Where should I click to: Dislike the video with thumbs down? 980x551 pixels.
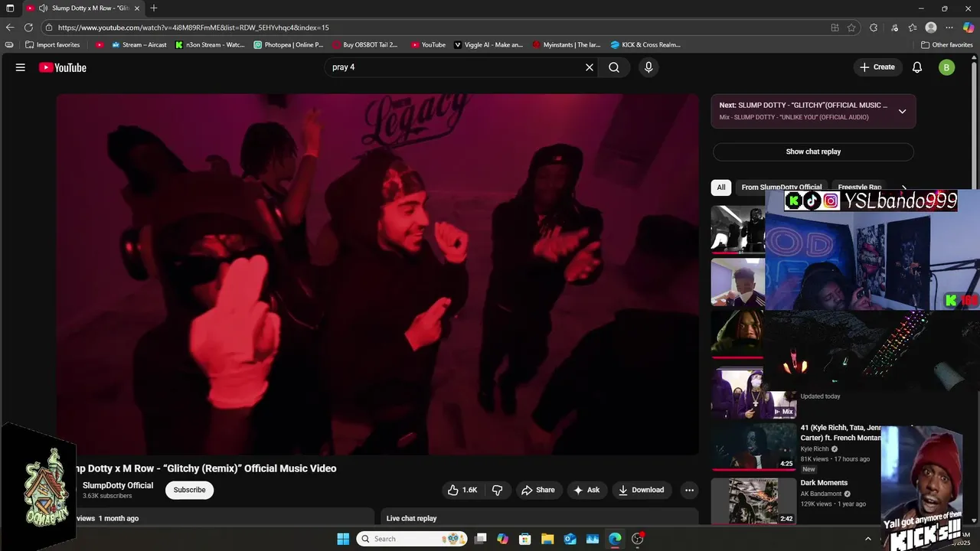click(x=497, y=490)
